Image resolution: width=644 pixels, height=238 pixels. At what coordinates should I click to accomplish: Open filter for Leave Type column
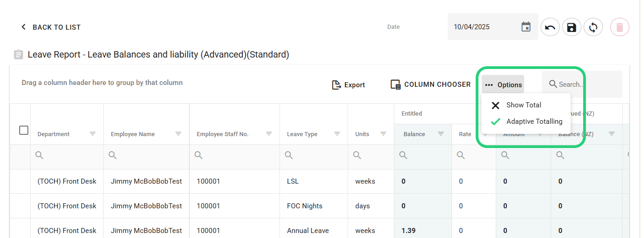coord(337,134)
